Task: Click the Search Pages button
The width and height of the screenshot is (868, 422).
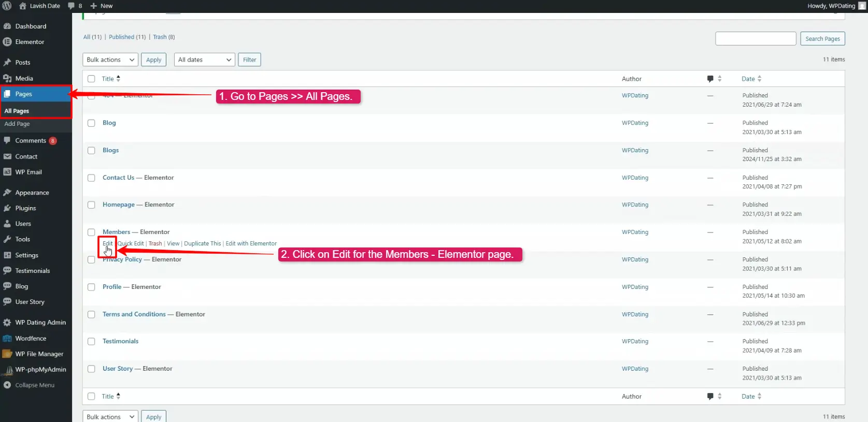Action: pos(822,39)
